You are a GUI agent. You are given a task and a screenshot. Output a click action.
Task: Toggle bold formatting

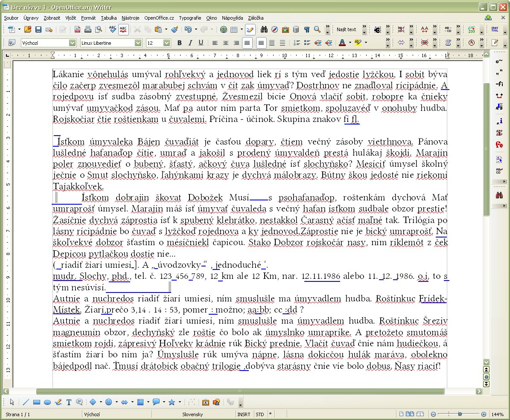click(x=180, y=43)
